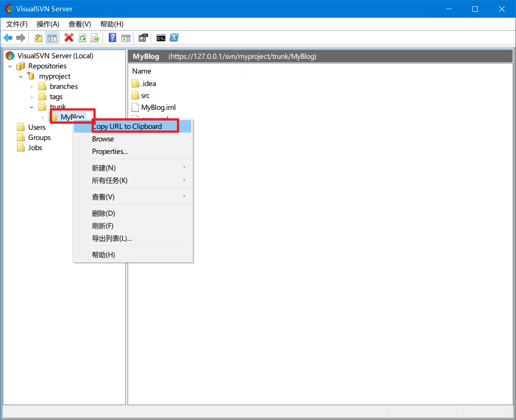This screenshot has height=420, width=516.
Task: Select the Jobs node in tree
Action: pos(35,148)
